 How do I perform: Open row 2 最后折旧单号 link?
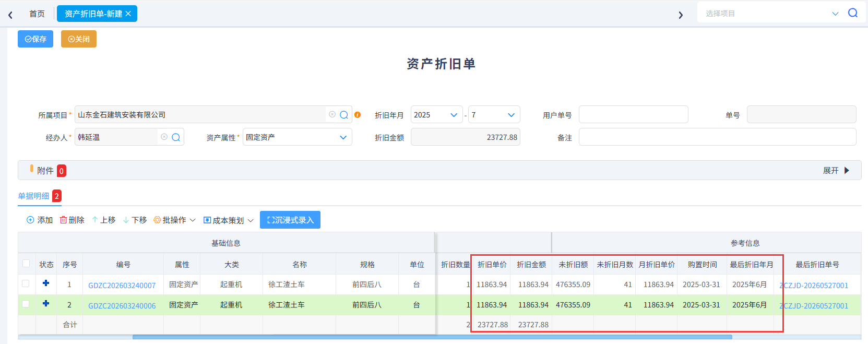(814, 306)
